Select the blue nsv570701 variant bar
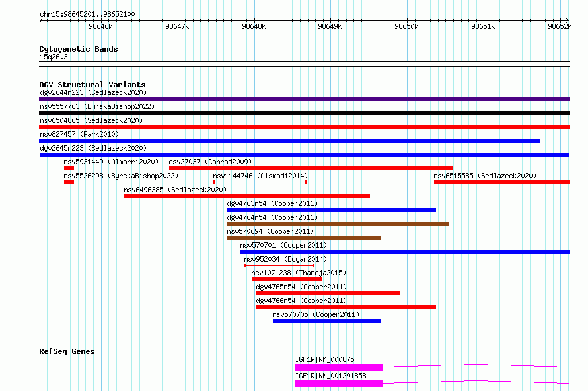588x391 pixels. [x=405, y=252]
